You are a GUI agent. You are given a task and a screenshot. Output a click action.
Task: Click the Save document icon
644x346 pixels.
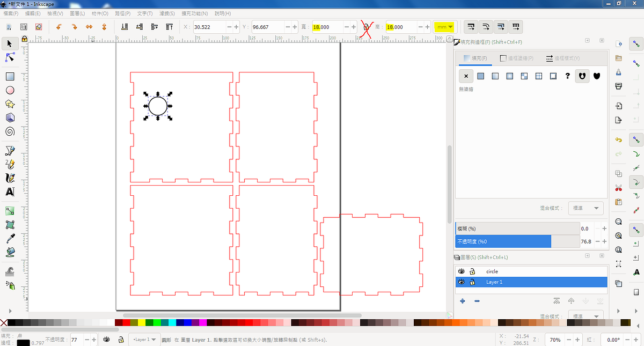[x=618, y=72]
